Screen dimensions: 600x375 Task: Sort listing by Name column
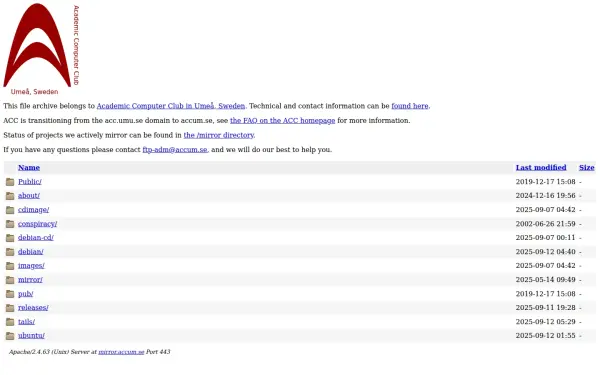tap(29, 168)
